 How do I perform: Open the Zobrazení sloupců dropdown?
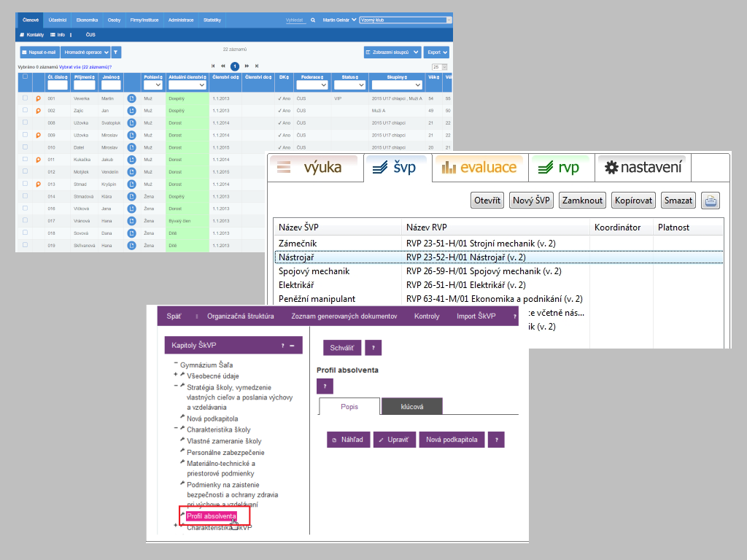[392, 52]
